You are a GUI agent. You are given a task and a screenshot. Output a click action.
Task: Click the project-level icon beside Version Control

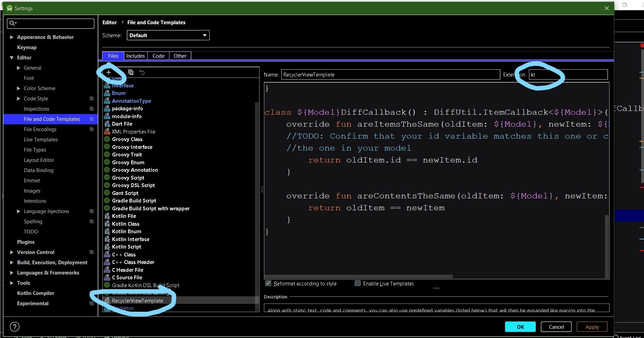coord(92,252)
